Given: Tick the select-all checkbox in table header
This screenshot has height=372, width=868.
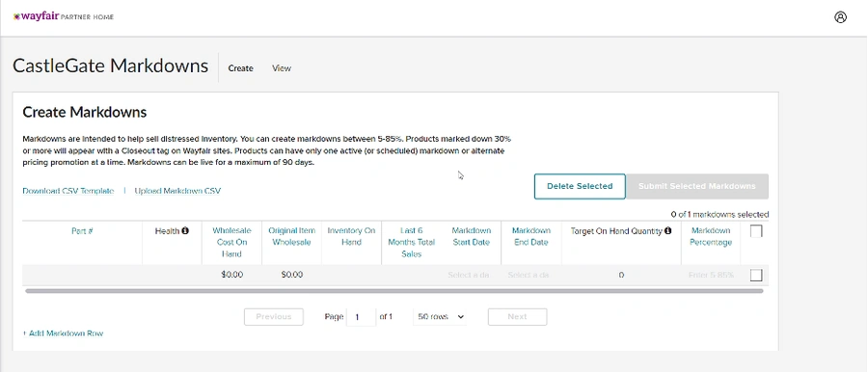Looking at the screenshot, I should 756,231.
